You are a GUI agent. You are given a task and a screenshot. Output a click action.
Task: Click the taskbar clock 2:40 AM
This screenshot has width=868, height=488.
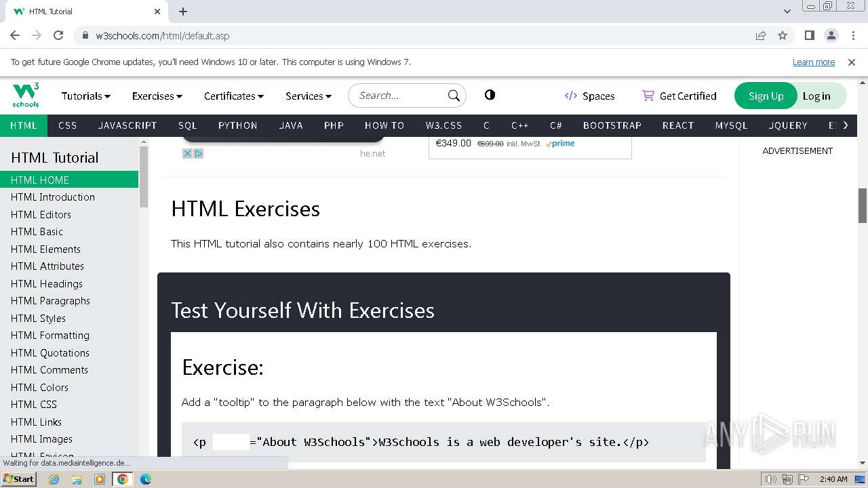coord(833,479)
